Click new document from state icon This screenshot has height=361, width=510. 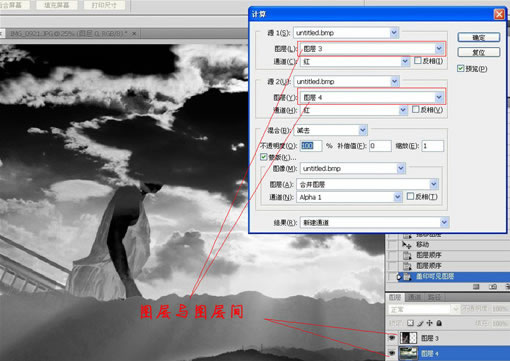(x=476, y=287)
